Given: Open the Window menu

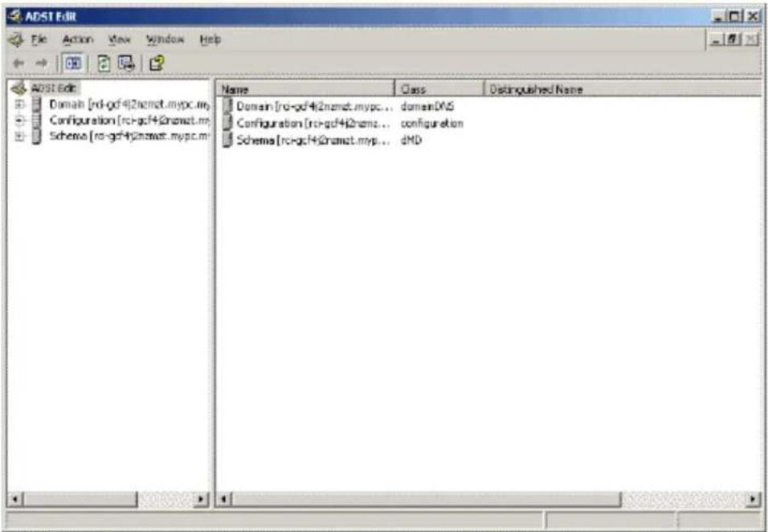Looking at the screenshot, I should coord(165,39).
